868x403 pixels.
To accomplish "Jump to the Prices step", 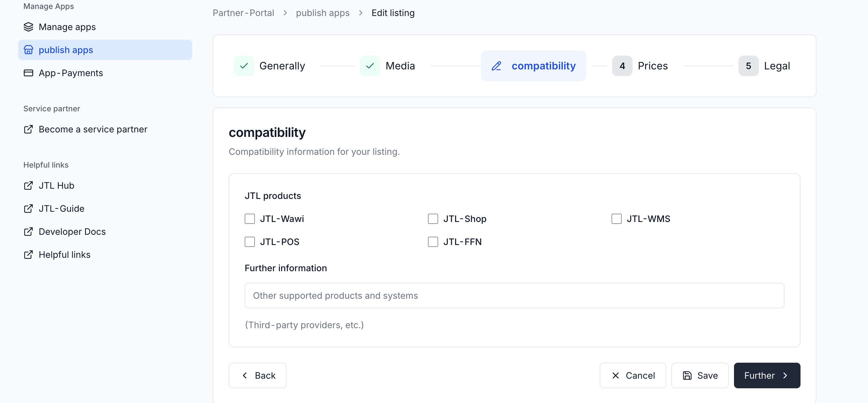I will pyautogui.click(x=640, y=66).
